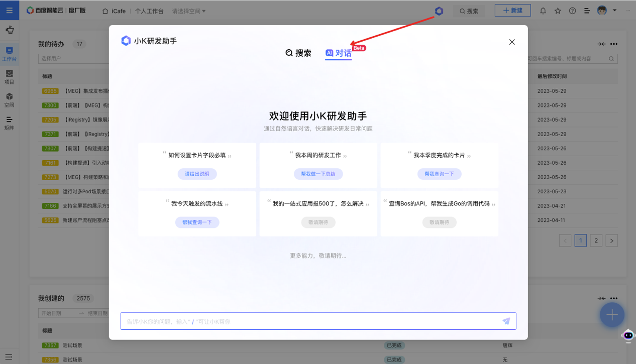Open the notification bell icon
This screenshot has height=364, width=636.
[543, 10]
